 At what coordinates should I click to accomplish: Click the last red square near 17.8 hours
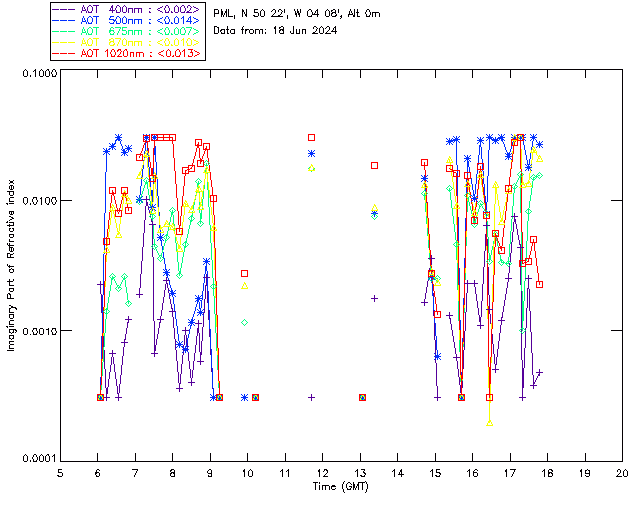pyautogui.click(x=540, y=285)
